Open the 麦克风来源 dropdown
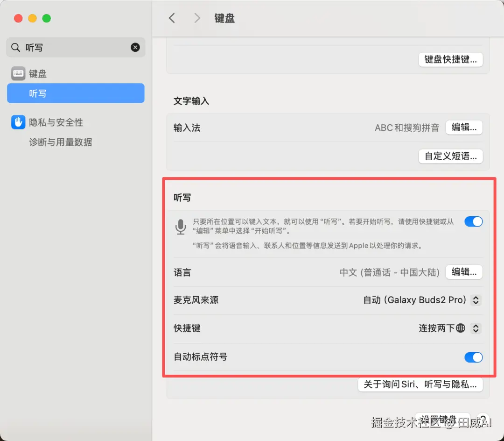This screenshot has height=441, width=504. 476,300
